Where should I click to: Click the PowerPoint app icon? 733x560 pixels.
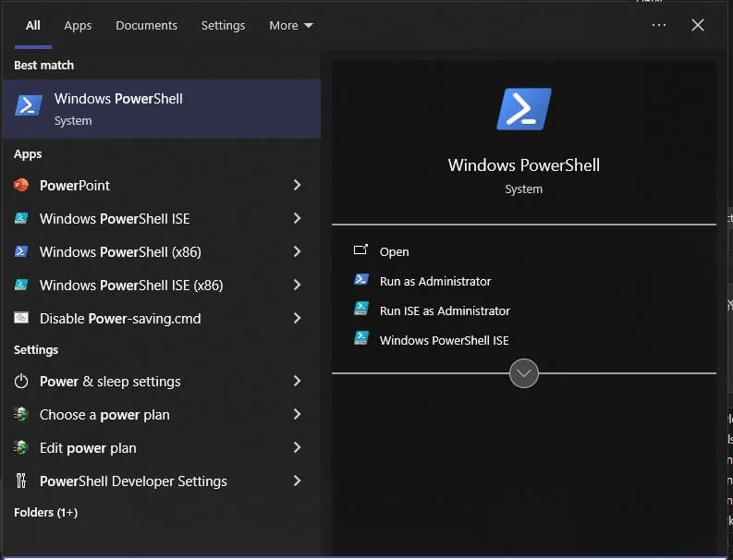tap(21, 185)
